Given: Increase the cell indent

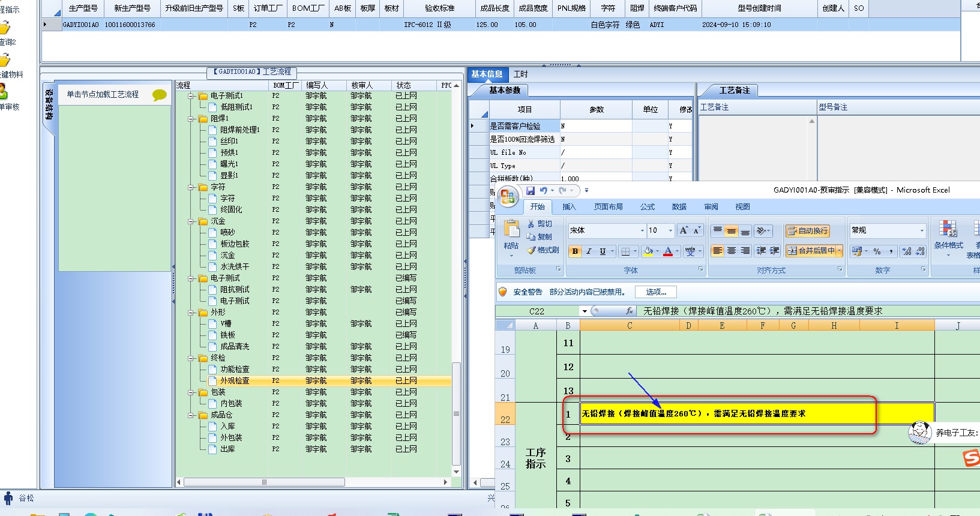Looking at the screenshot, I should tap(774, 251).
